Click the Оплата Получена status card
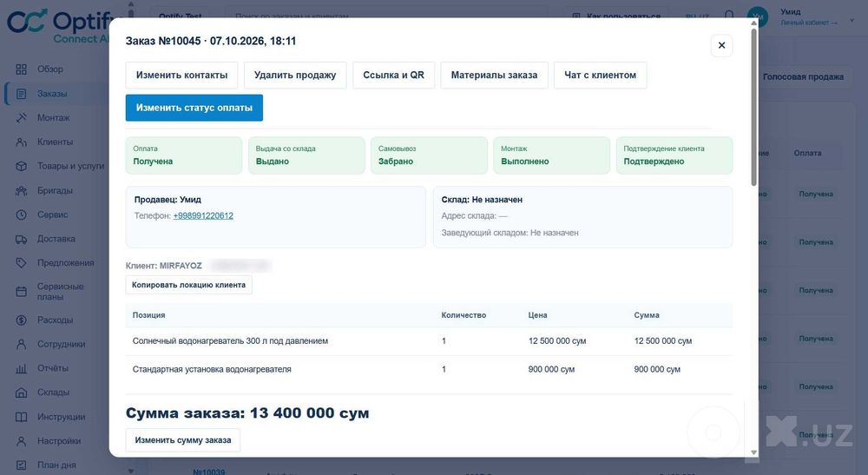This screenshot has height=475, width=868. tap(184, 155)
